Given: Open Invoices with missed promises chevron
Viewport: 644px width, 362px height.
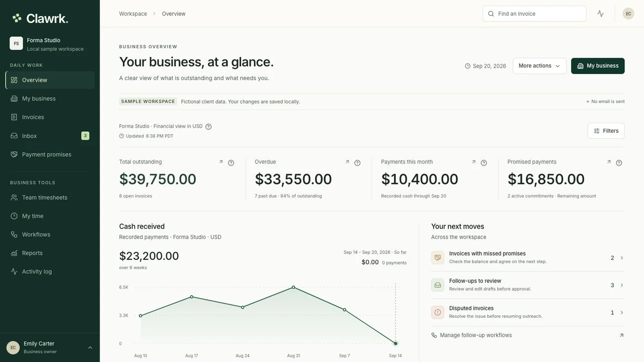Looking at the screenshot, I should 622,258.
